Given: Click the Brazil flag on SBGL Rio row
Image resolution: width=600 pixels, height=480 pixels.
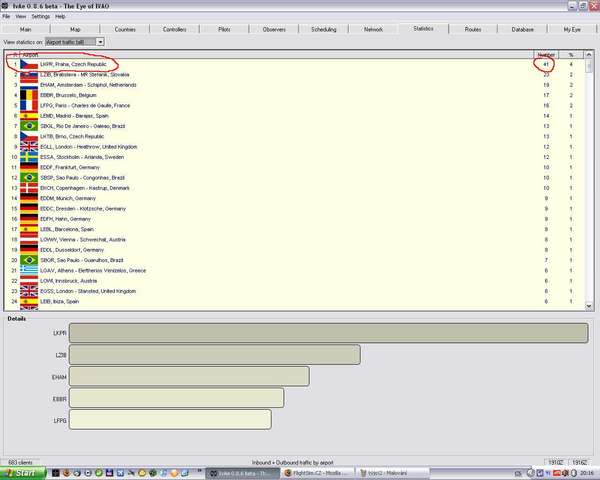Looking at the screenshot, I should point(29,126).
